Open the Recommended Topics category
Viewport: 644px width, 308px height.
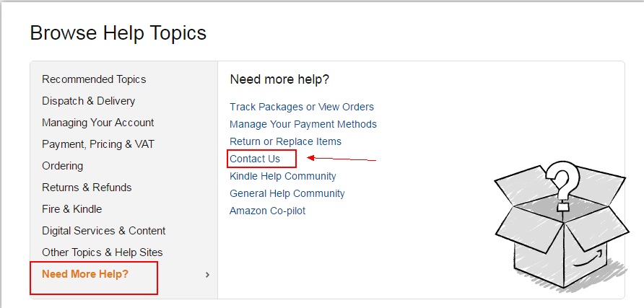(94, 79)
